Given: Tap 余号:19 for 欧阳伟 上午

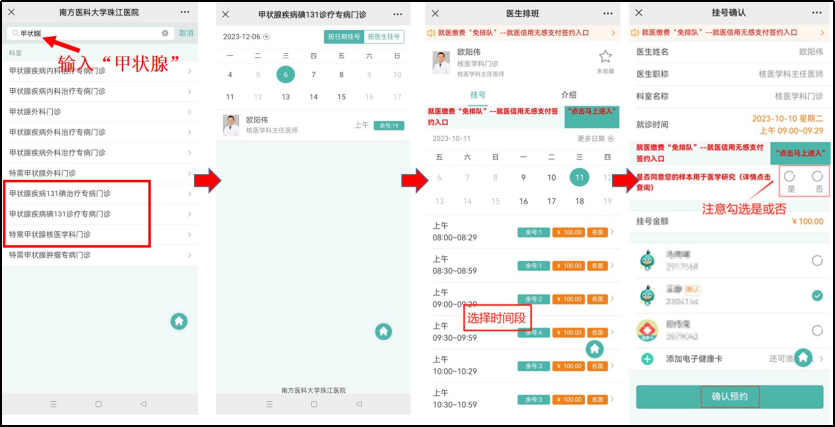Looking at the screenshot, I should pos(389,126).
